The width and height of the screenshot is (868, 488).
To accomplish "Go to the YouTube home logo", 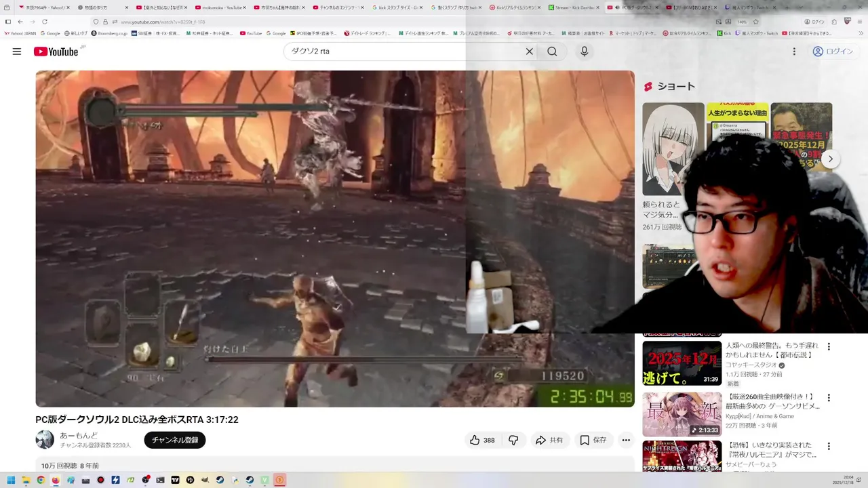I will [x=56, y=52].
